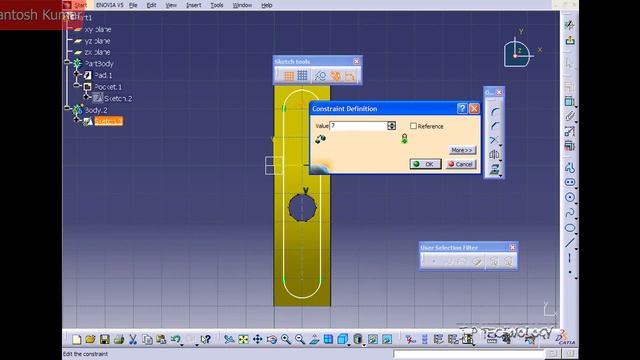This screenshot has width=640, height=360.
Task: Select the Elongated hole tool
Action: (x=570, y=182)
